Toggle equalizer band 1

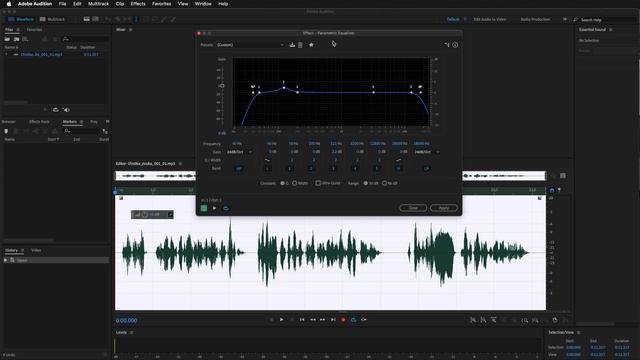[289, 168]
